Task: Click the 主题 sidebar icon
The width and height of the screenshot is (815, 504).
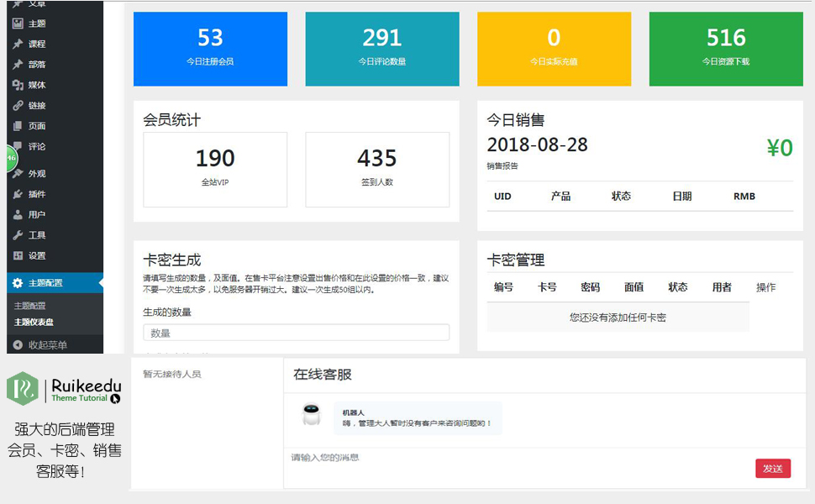Action: point(18,24)
